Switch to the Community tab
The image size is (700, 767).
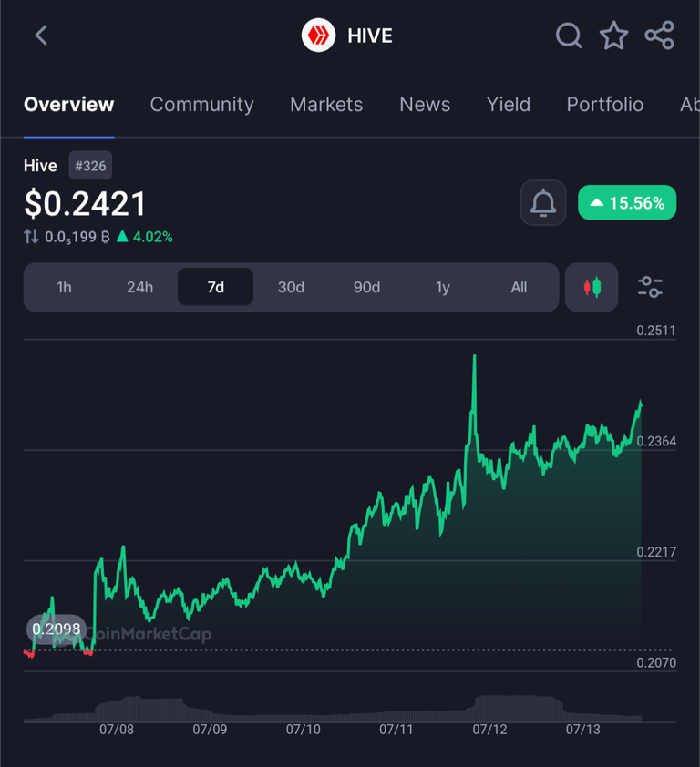coord(201,104)
